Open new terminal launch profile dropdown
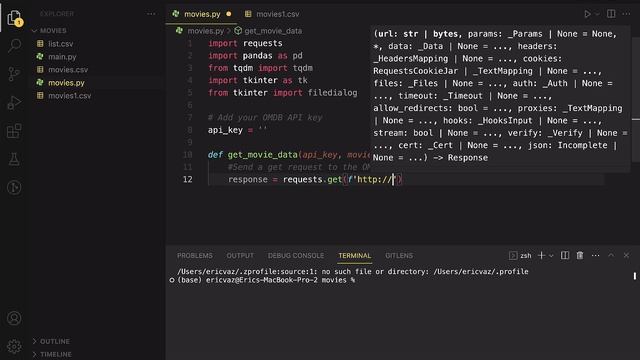This screenshot has width=640, height=360. [551, 256]
